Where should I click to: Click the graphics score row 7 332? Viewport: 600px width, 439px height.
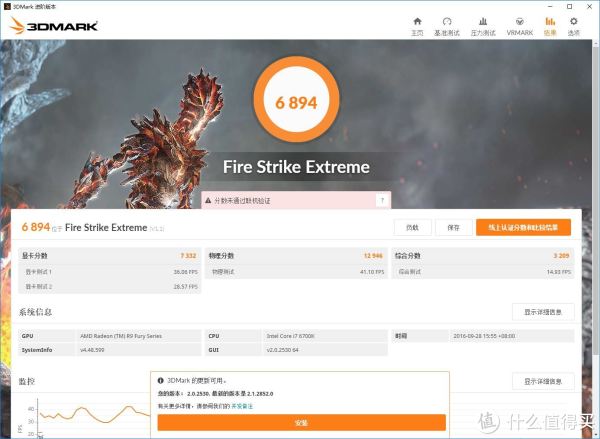pyautogui.click(x=109, y=255)
